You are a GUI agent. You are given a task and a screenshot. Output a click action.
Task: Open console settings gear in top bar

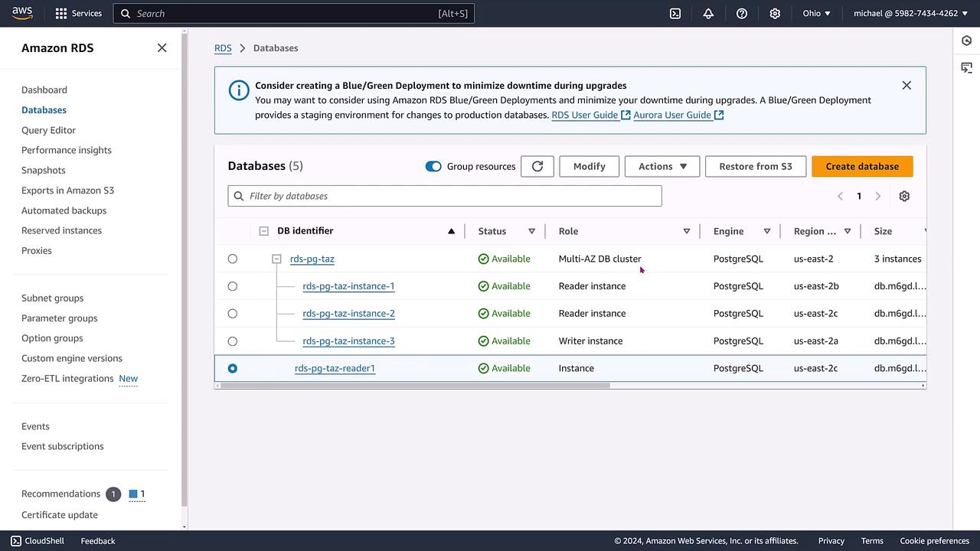point(775,14)
